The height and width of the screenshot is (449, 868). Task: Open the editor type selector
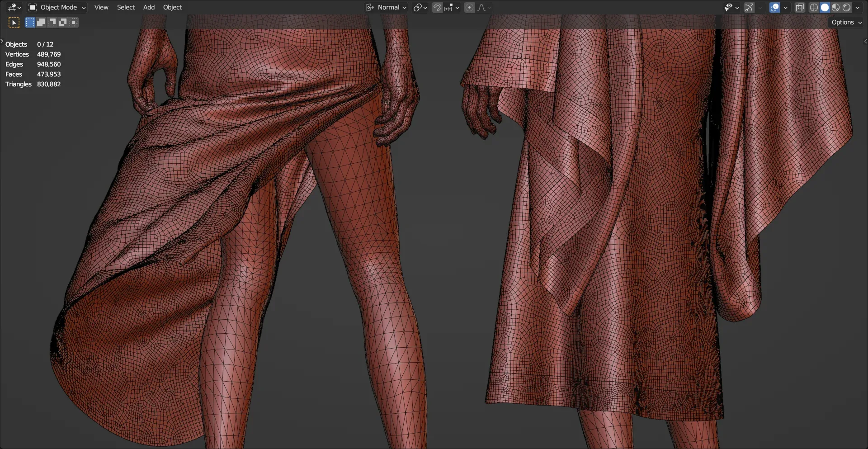[x=14, y=7]
